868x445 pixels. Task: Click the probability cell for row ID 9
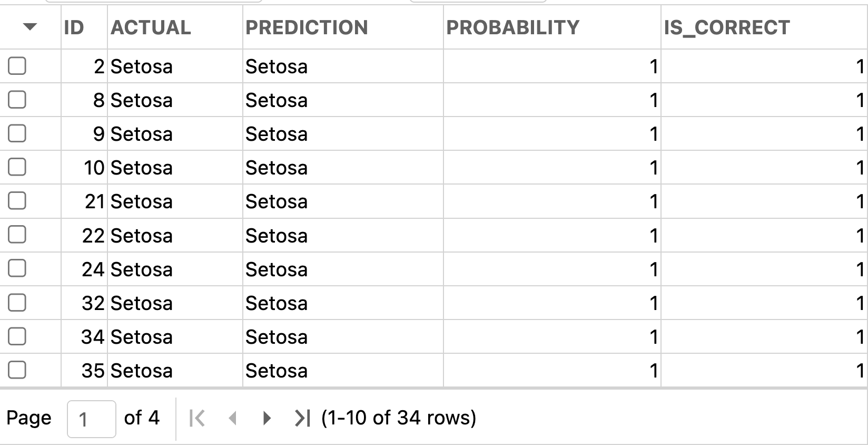[x=552, y=134]
